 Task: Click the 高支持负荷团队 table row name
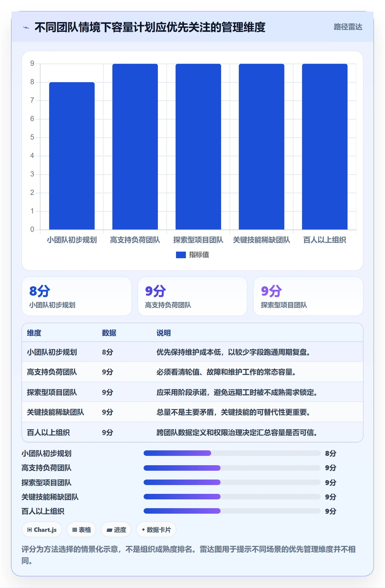coord(52,372)
